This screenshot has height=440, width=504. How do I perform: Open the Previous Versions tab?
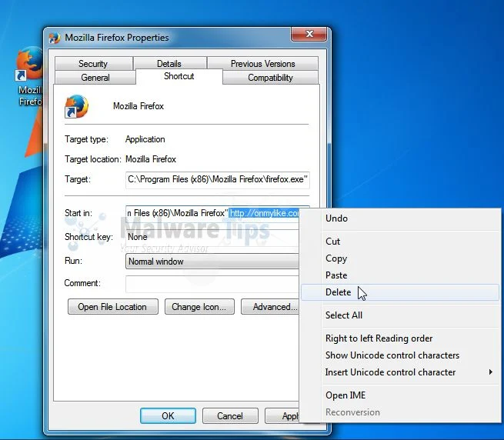[x=262, y=63]
